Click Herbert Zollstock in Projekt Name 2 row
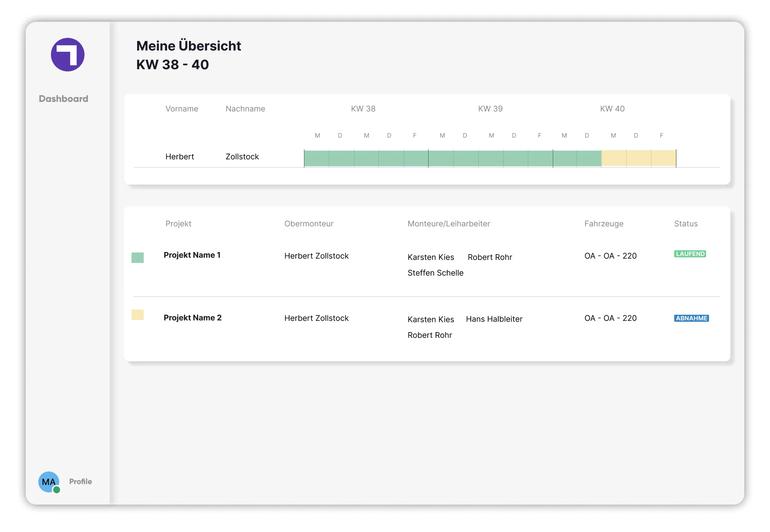This screenshot has width=770, height=532. (x=317, y=318)
